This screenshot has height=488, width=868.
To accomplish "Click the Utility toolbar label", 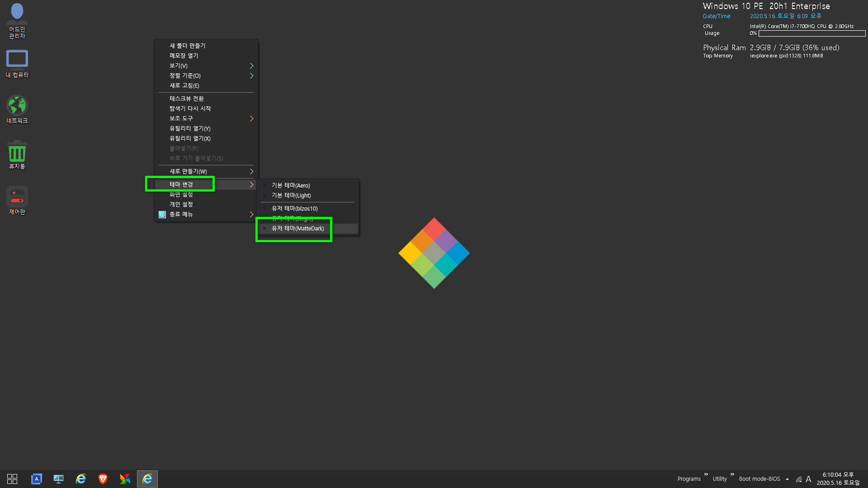I will 720,479.
